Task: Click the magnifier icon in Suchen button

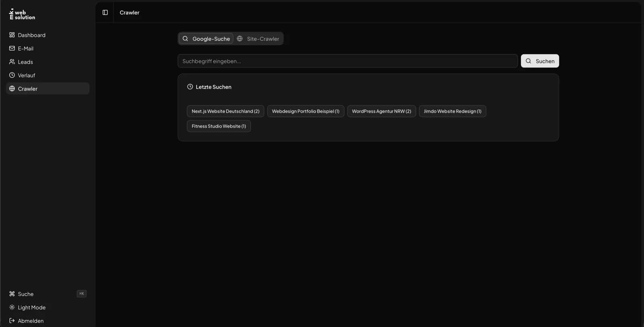Action: [528, 61]
